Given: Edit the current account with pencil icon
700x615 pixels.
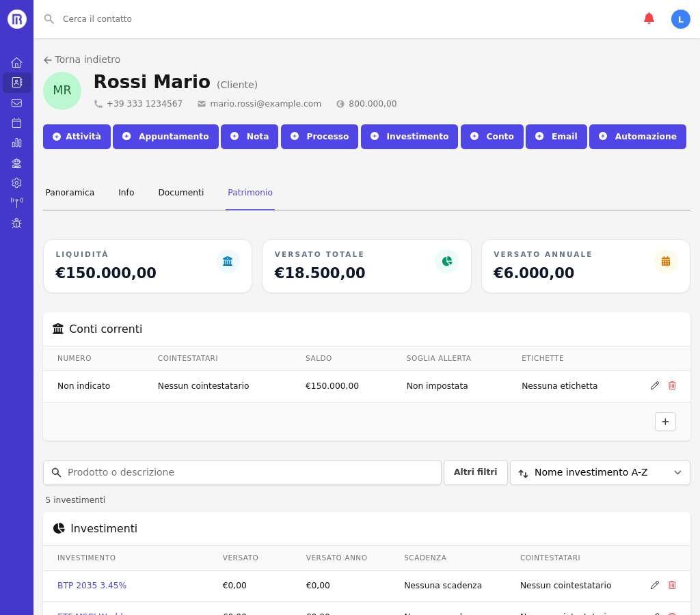Looking at the screenshot, I should click(x=655, y=385).
